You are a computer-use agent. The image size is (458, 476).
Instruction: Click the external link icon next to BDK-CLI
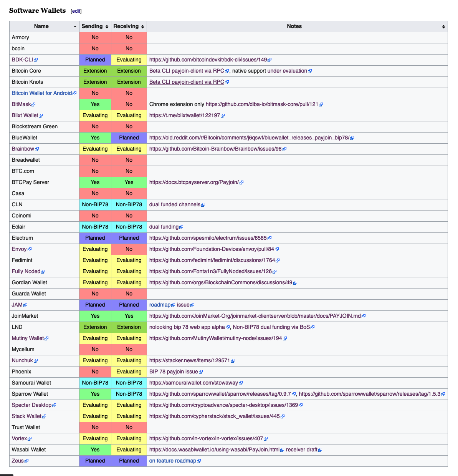36,60
